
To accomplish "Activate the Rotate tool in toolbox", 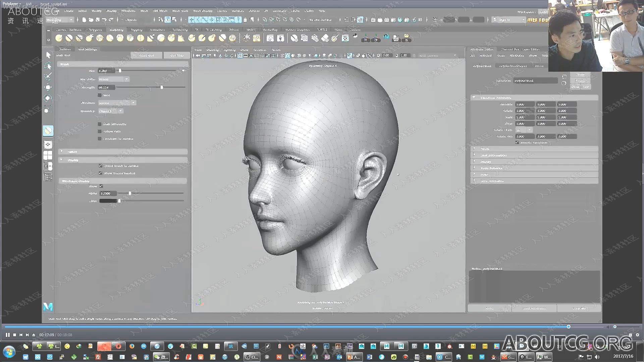I will tap(48, 98).
